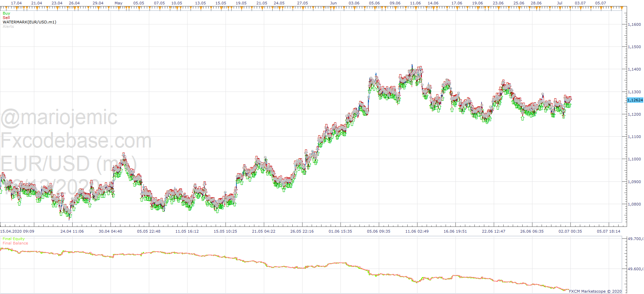Click the 'May' label on top date axis

[x=118, y=3]
